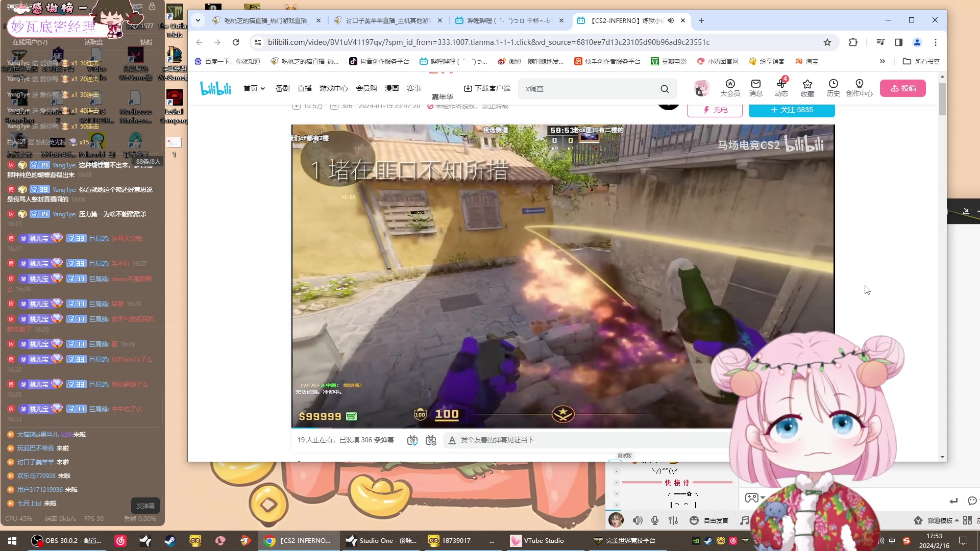The width and height of the screenshot is (980, 551).
Task: Open OBS 30.0.2 from the taskbar
Action: click(66, 541)
